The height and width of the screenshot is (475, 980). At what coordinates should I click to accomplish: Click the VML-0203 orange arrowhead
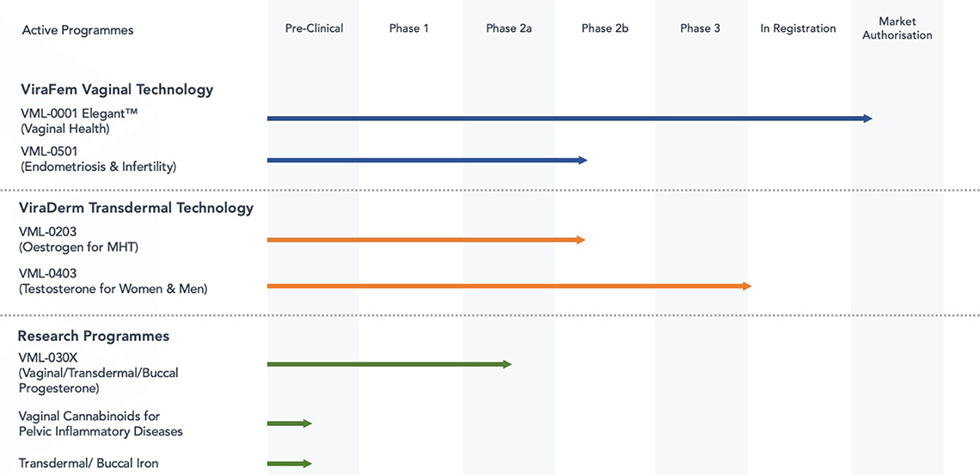pyautogui.click(x=580, y=241)
